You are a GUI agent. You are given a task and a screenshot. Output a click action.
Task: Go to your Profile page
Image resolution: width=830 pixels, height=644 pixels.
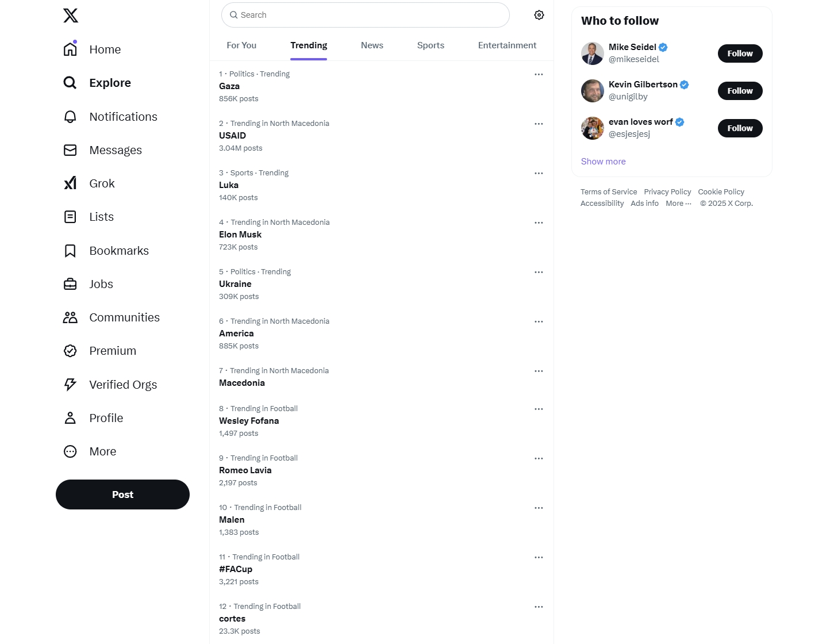tap(106, 418)
